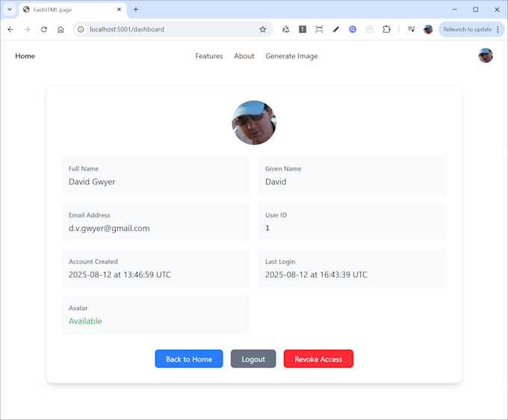Click the user avatar in site header
Image resolution: width=508 pixels, height=420 pixels.
pos(486,56)
